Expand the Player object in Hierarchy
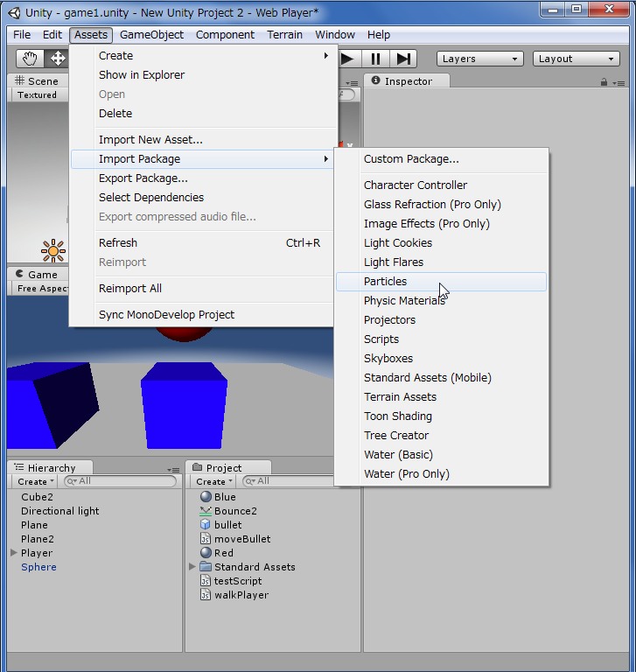Screen dimensions: 636x672 (14, 553)
